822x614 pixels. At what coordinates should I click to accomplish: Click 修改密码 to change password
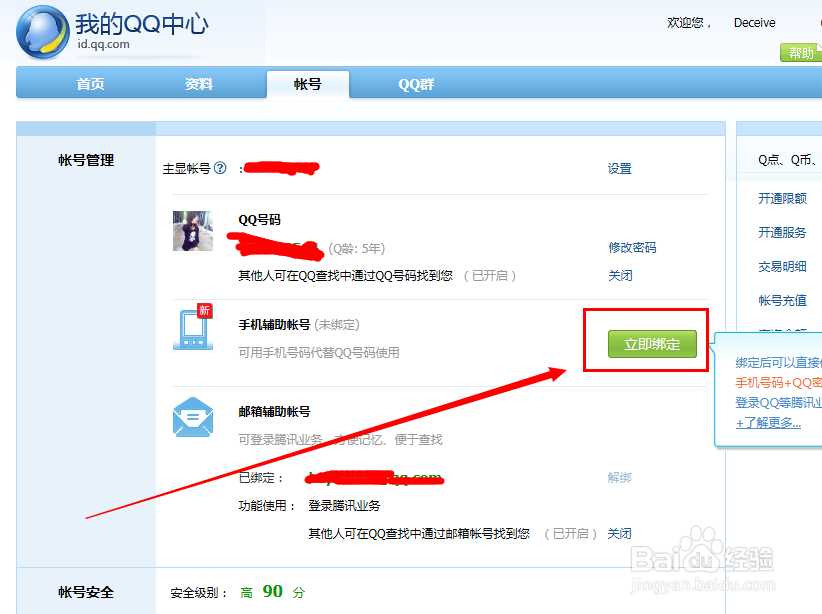coord(631,247)
